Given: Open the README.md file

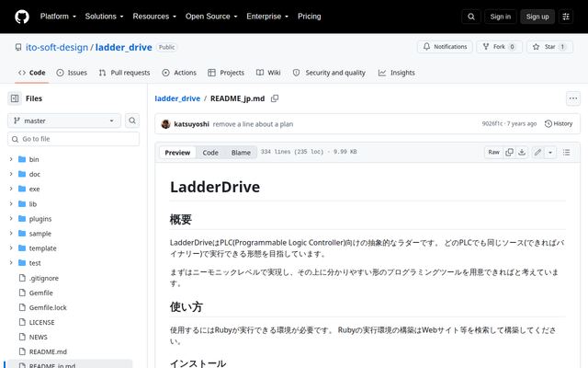Looking at the screenshot, I should [48, 351].
